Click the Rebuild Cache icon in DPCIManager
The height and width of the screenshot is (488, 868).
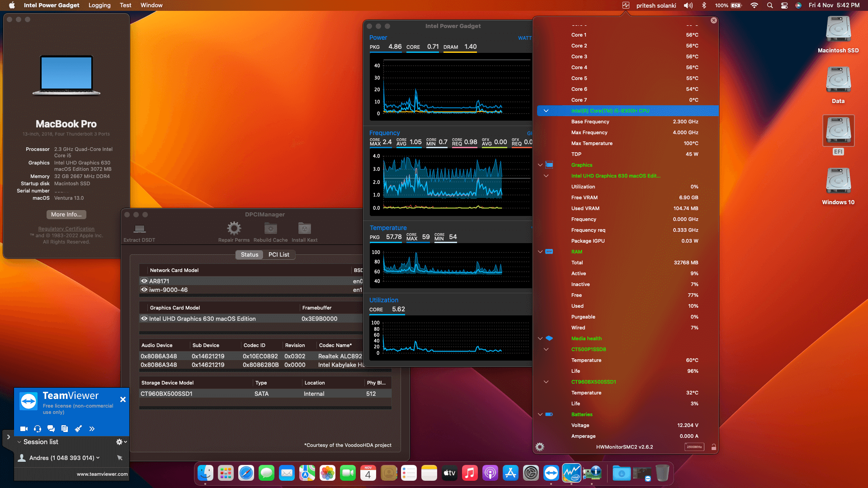click(270, 228)
